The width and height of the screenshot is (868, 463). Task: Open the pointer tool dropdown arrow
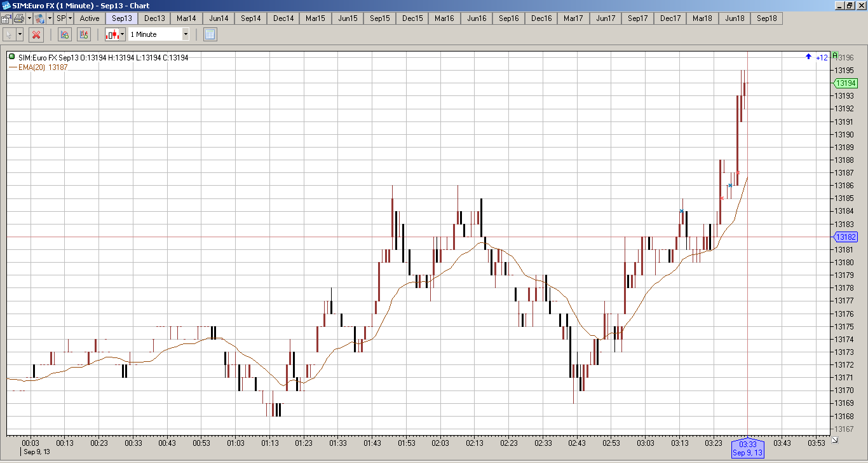tap(20, 34)
